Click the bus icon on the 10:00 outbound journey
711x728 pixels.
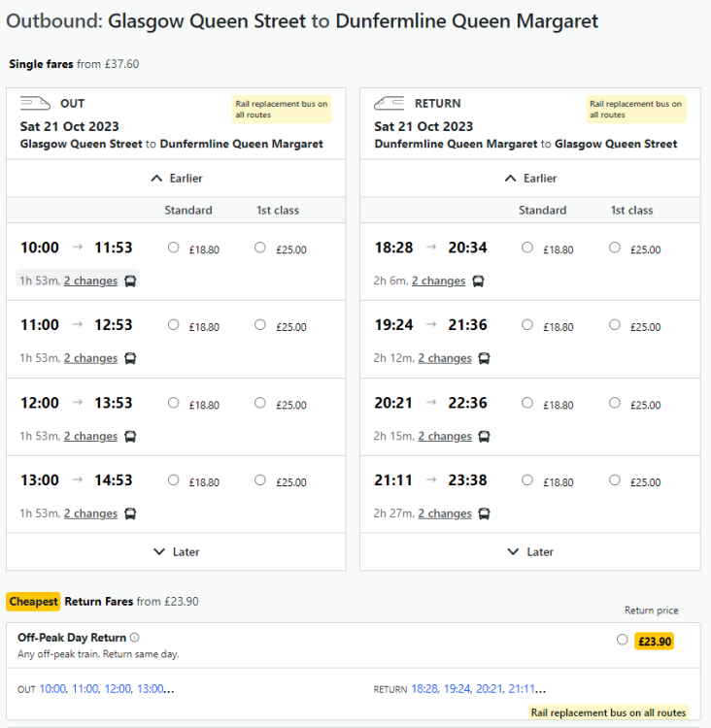(x=131, y=281)
